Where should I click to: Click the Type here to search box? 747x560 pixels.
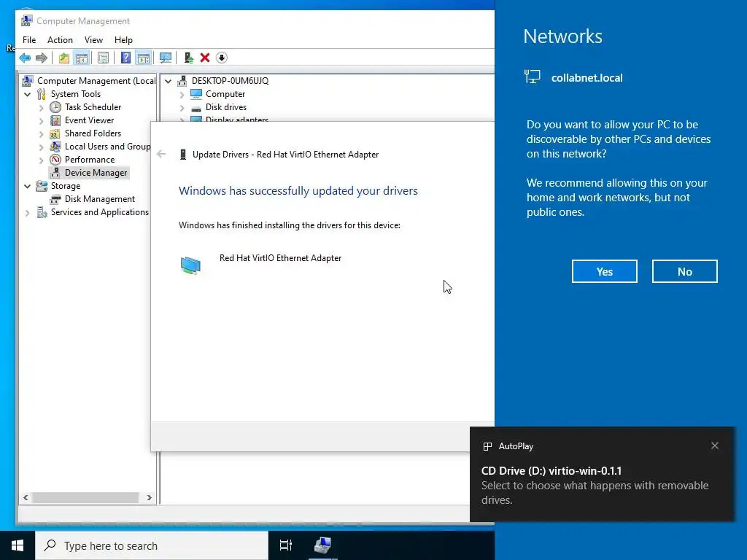[x=152, y=545]
